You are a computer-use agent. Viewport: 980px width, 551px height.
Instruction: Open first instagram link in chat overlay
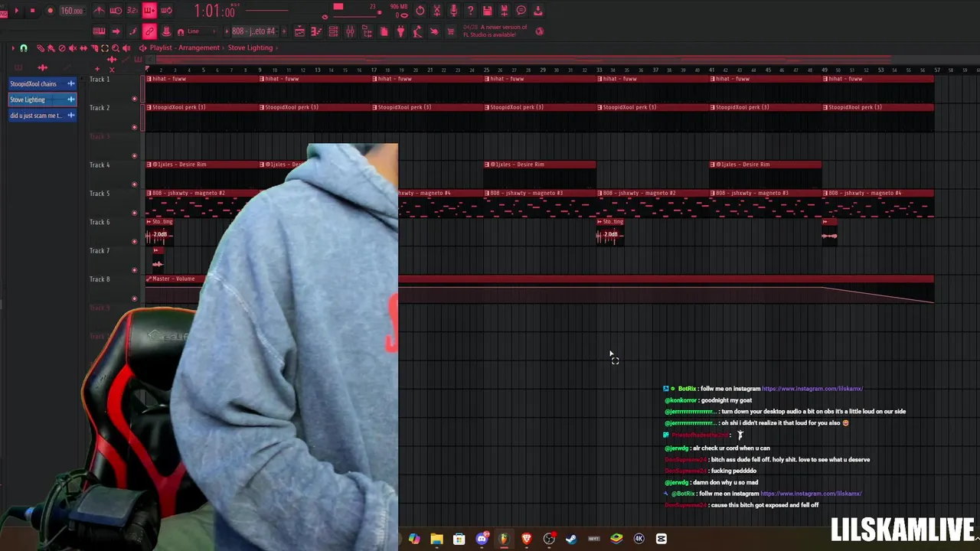[812, 389]
